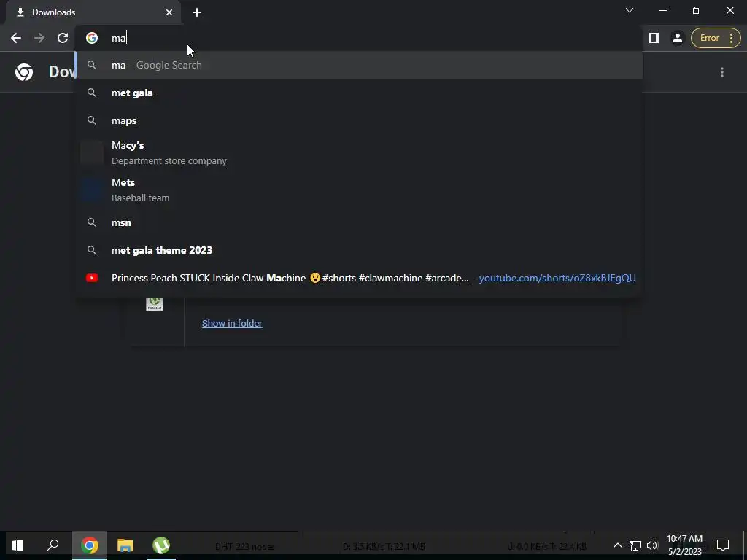Screen dimensions: 747x560
Task: Select 'ma - Google Search' suggestion
Action: 359,65
